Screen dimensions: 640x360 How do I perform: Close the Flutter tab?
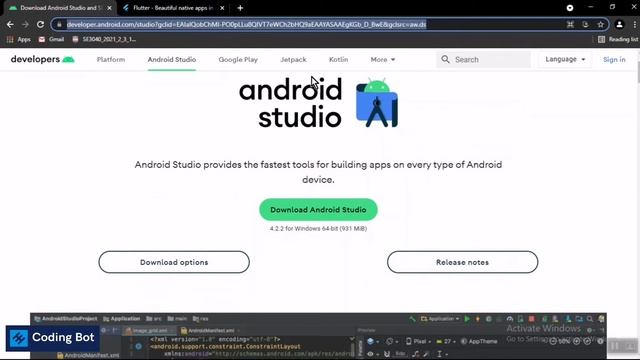(222, 8)
